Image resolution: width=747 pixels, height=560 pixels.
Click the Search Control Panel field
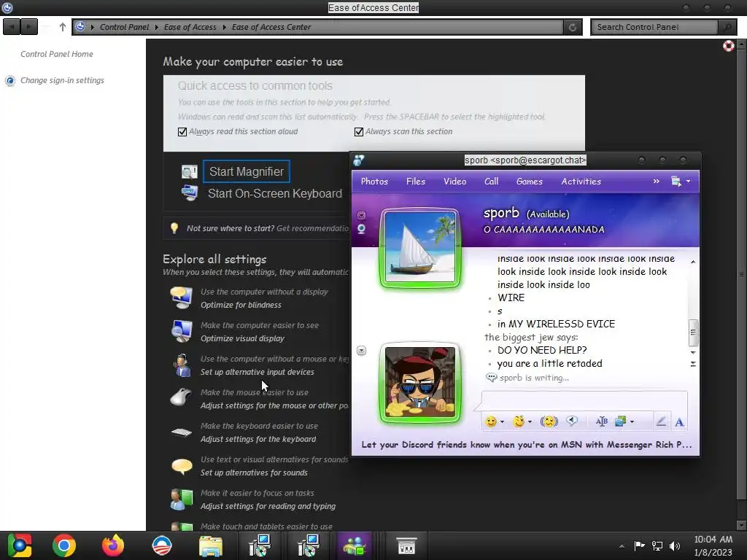click(x=654, y=27)
